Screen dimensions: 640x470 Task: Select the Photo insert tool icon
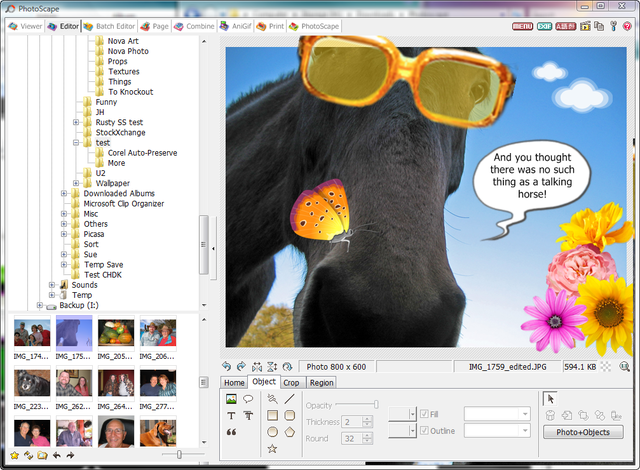tap(231, 399)
